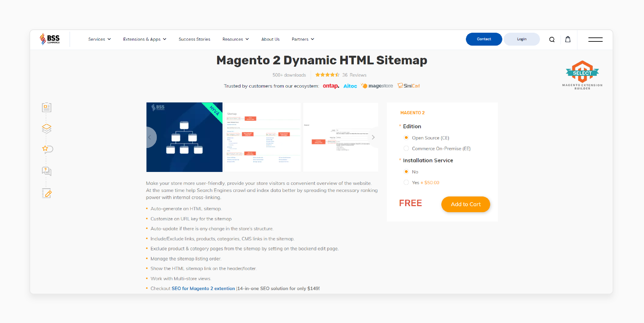The image size is (644, 323).
Task: Open the Partners dropdown menu
Action: click(x=303, y=39)
